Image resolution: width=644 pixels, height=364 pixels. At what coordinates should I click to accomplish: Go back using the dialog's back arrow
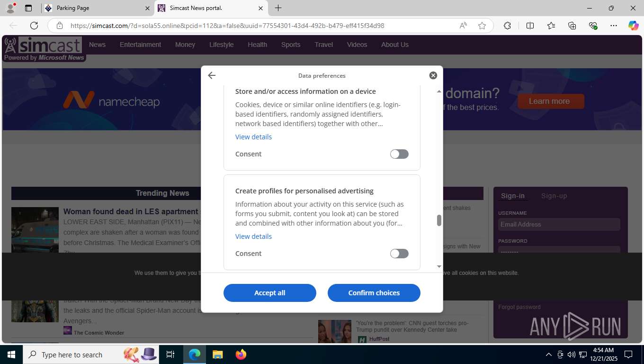pos(212,75)
